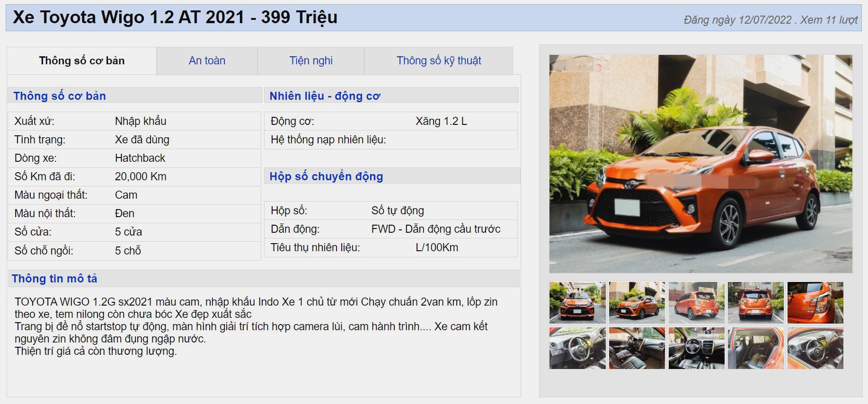Select the head-on front view car thumbnail
The height and width of the screenshot is (404, 868).
click(577, 302)
